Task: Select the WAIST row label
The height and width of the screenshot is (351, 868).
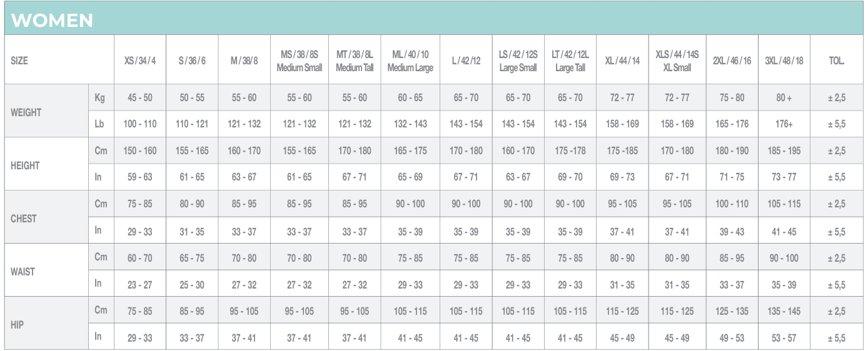Action: point(23,272)
